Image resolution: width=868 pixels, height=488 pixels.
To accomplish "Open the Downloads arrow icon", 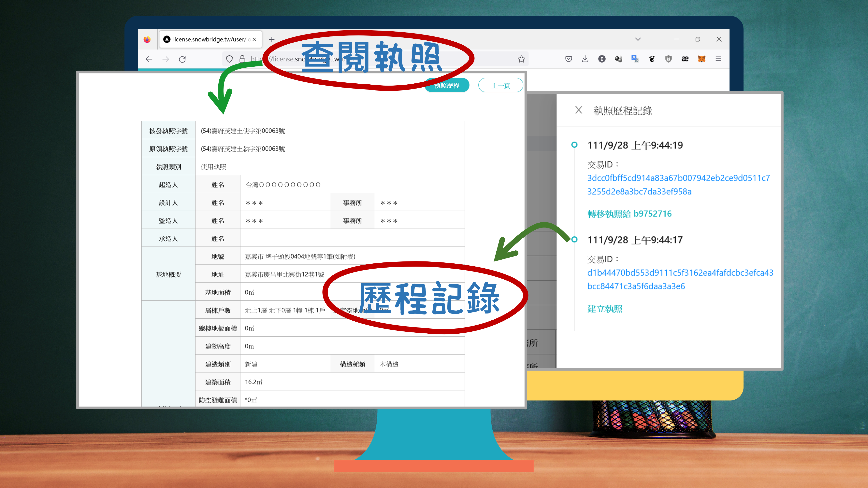I will coord(585,59).
